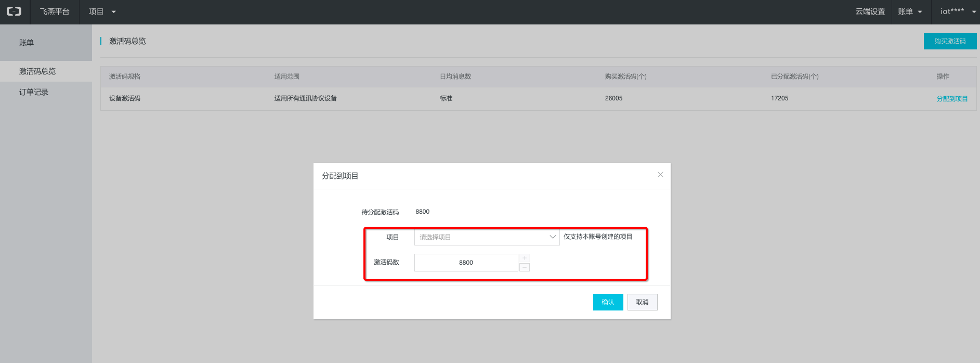Expand the 项目 menu in top bar
Image resolution: width=980 pixels, height=363 pixels.
point(102,11)
